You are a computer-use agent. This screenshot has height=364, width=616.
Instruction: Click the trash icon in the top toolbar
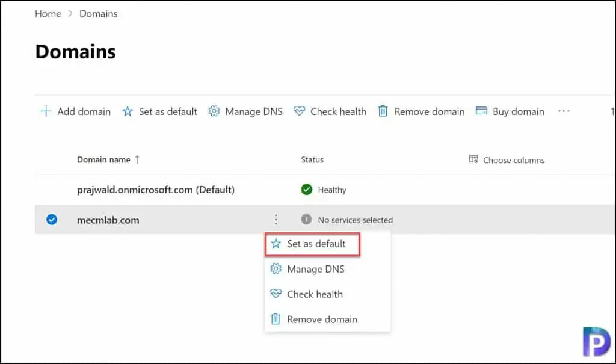[383, 111]
